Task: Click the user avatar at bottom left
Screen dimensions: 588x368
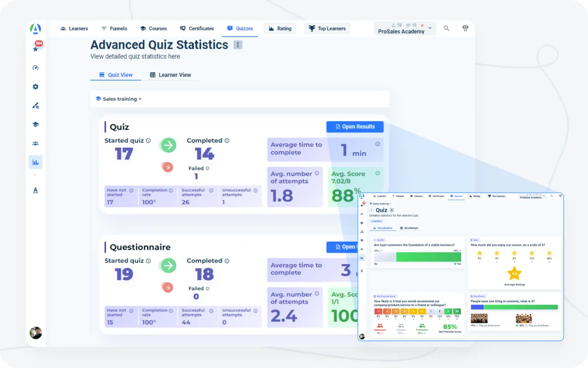Action: [35, 333]
